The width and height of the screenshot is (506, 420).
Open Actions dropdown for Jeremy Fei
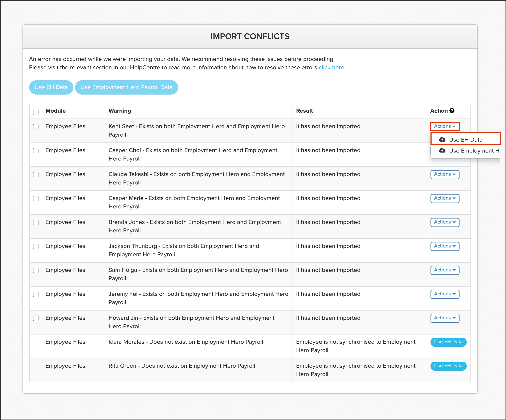point(445,294)
